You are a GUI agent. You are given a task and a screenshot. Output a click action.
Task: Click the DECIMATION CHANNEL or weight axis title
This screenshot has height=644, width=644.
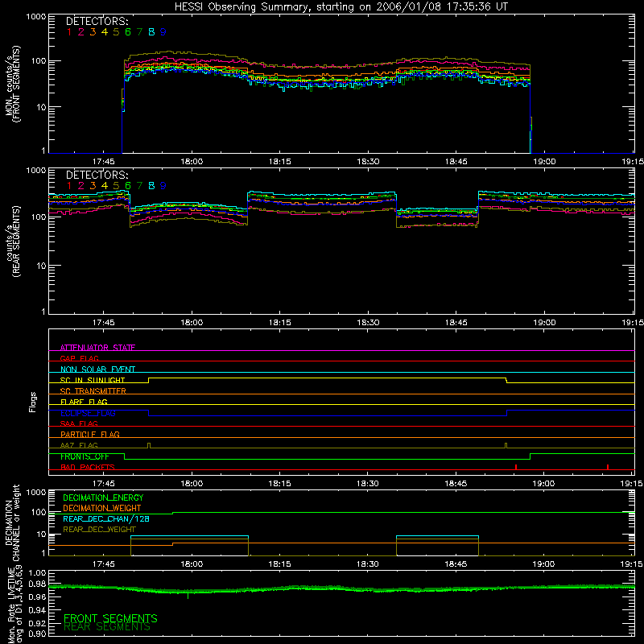click(x=13, y=522)
